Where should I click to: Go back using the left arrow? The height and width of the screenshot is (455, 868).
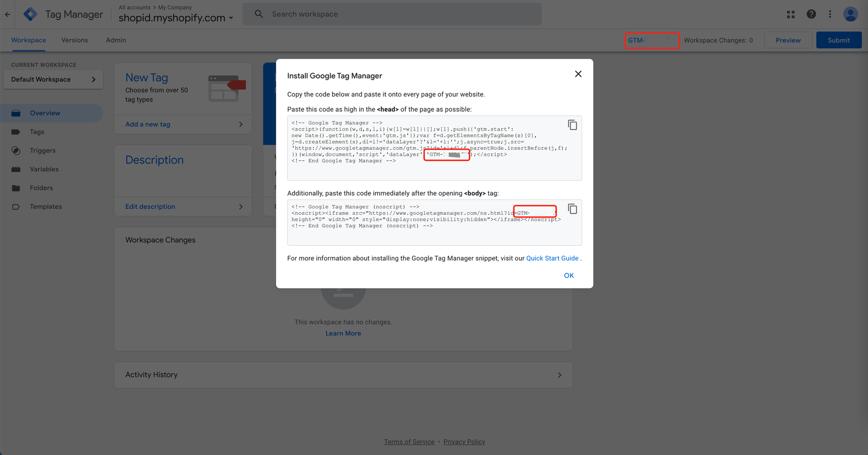tap(8, 15)
